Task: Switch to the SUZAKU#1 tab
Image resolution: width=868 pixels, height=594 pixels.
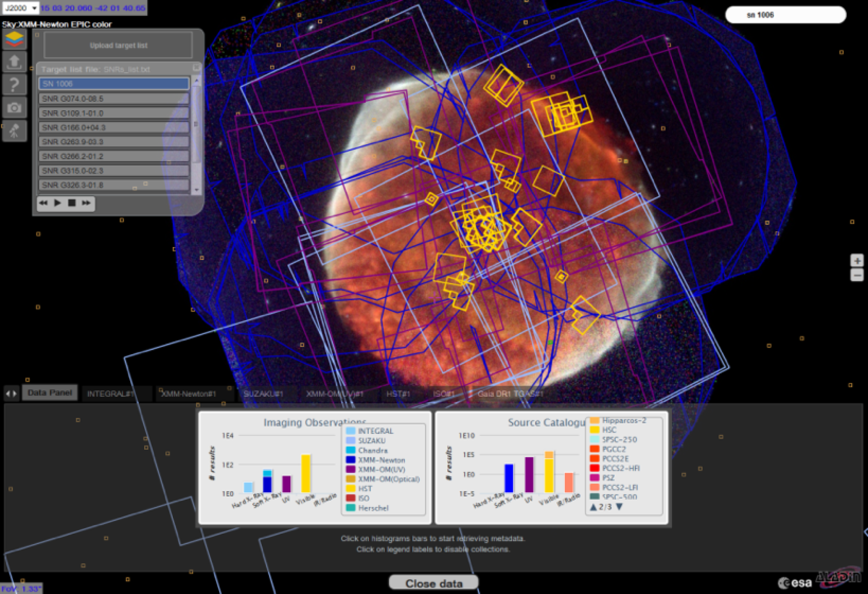Action: [263, 394]
